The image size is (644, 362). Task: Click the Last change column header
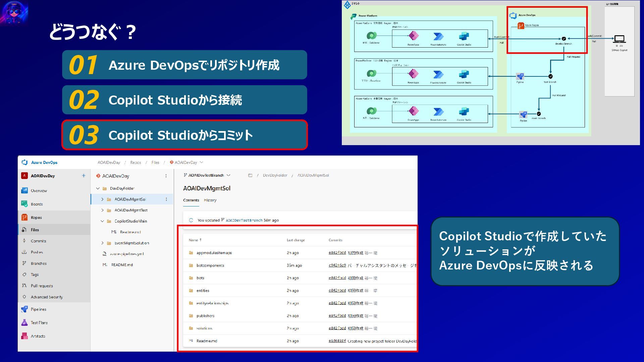pos(296,240)
